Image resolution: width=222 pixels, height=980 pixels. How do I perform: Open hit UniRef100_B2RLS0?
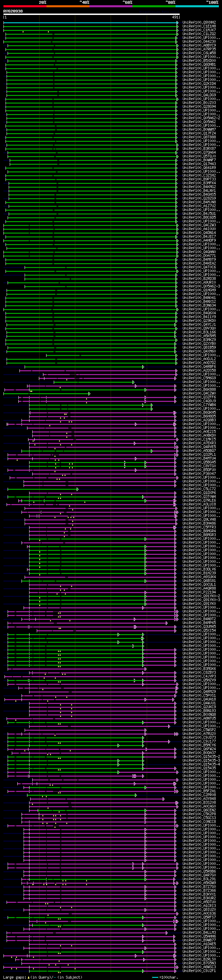click(199, 959)
